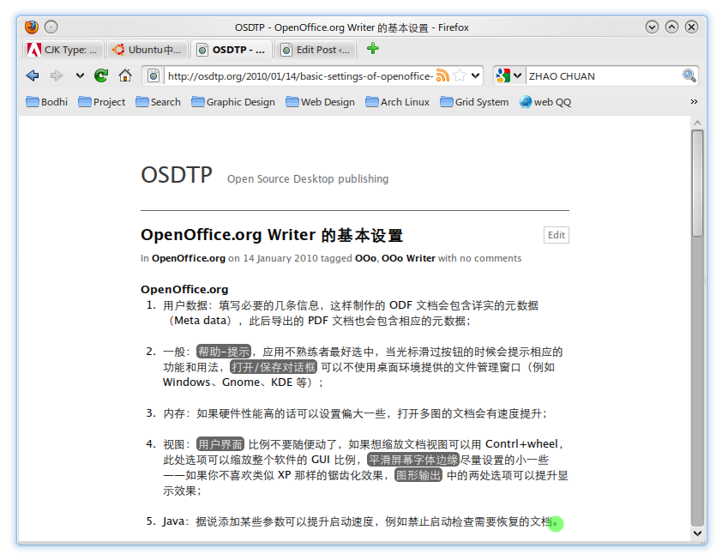
Task: Open the post title OpenOffice.org Writer 的基本设置
Action: click(272, 235)
